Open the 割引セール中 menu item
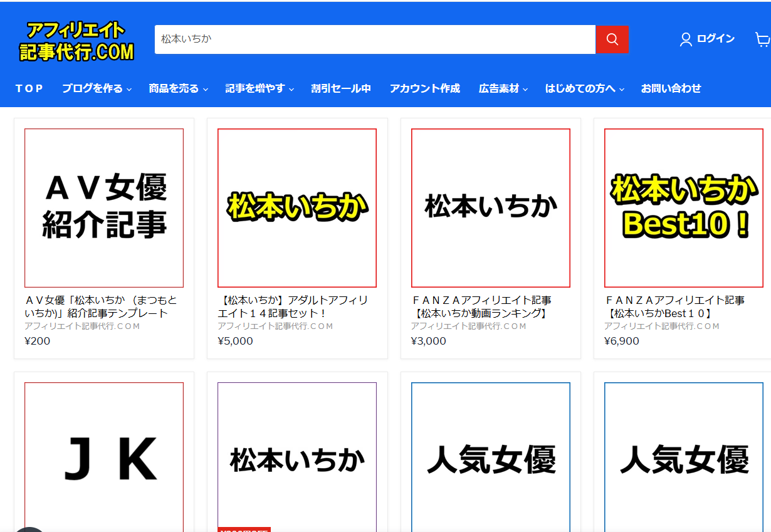771x532 pixels. click(341, 88)
